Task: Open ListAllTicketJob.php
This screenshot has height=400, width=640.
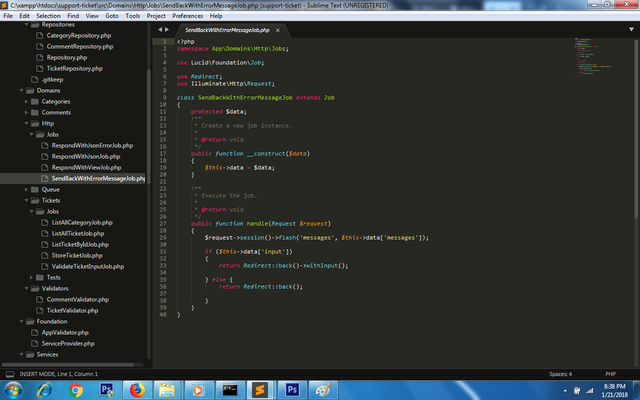Action: [78, 233]
